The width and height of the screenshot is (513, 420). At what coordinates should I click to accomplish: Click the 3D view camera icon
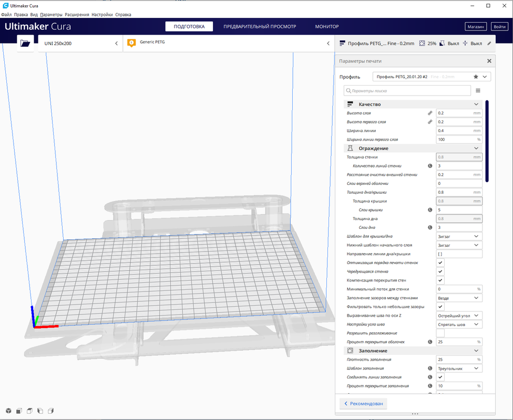point(8,411)
